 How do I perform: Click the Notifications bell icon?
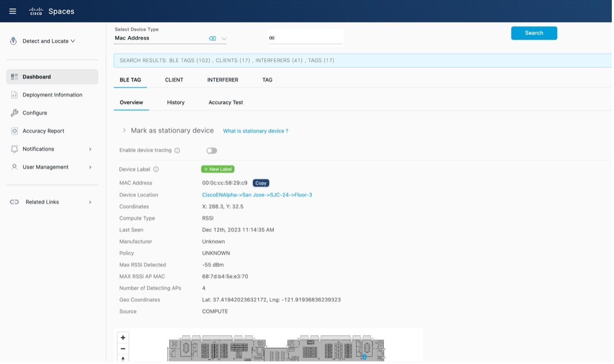14,149
